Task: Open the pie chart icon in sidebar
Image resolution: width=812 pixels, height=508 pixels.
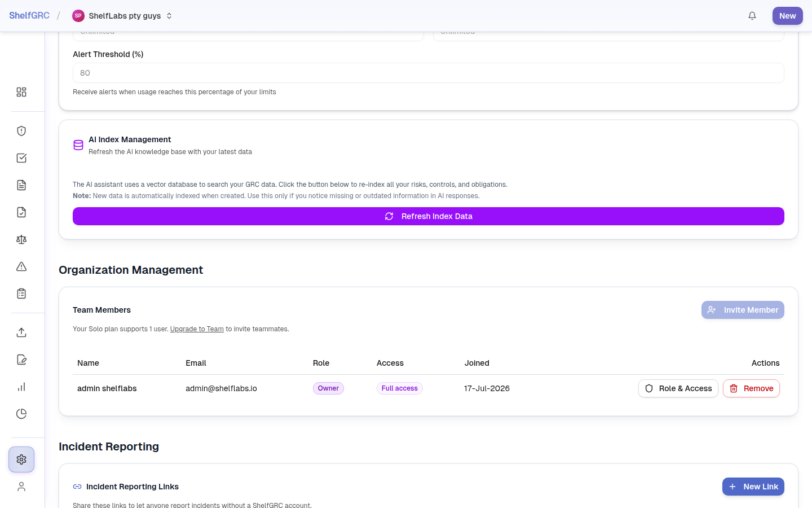Action: point(21,414)
